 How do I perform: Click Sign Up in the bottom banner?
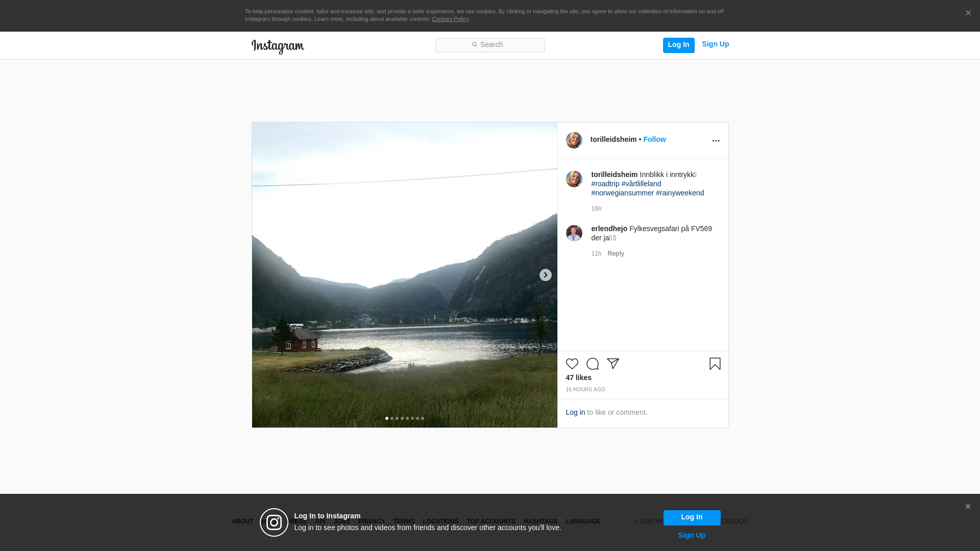692,535
